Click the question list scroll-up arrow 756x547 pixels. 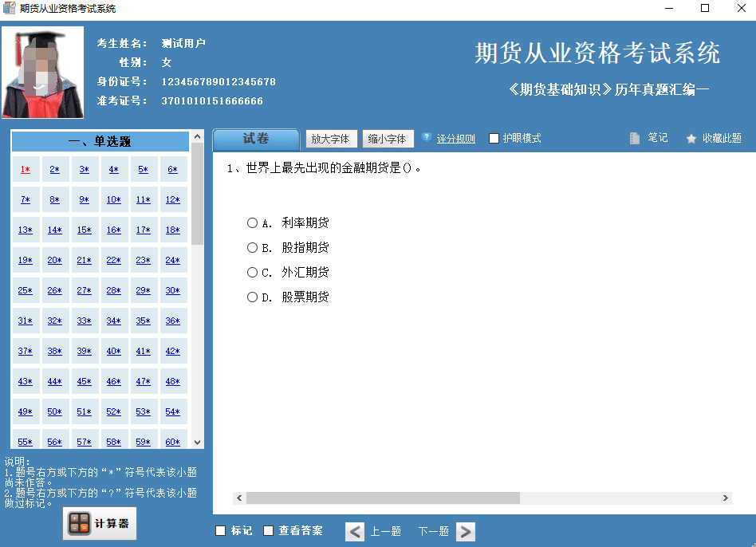pyautogui.click(x=197, y=137)
